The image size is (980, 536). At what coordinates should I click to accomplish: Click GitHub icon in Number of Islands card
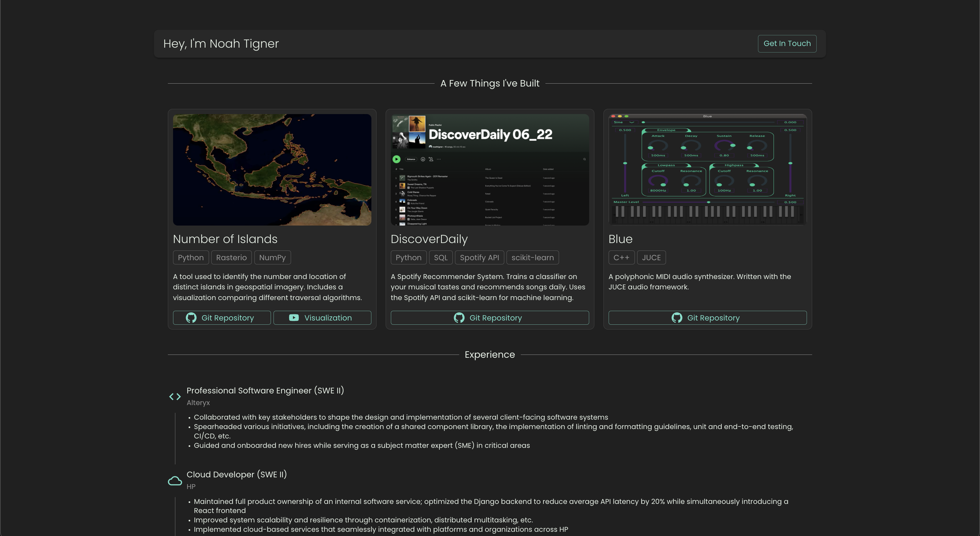click(191, 318)
